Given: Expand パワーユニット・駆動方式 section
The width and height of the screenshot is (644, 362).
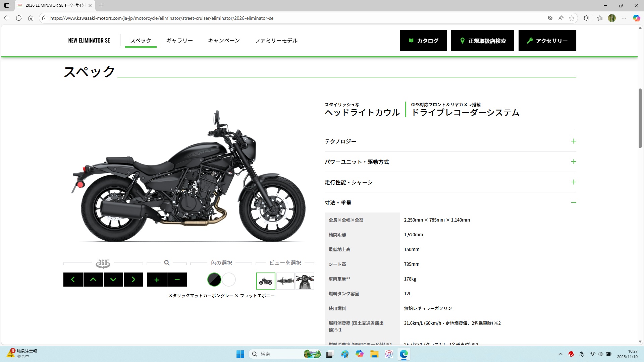Looking at the screenshot, I should [x=574, y=162].
